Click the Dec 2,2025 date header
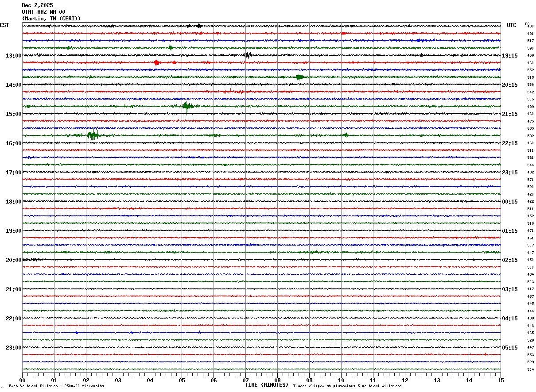This screenshot has width=536, height=392. coord(37,5)
